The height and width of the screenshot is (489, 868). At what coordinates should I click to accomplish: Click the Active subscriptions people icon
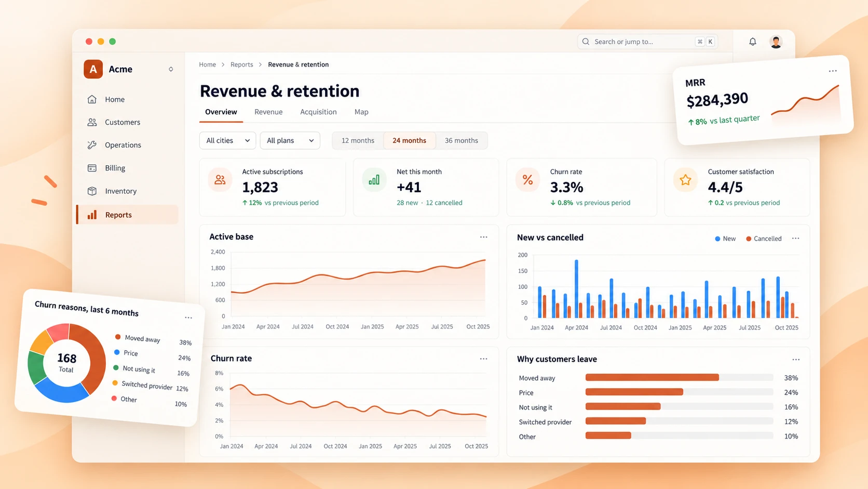click(x=220, y=180)
